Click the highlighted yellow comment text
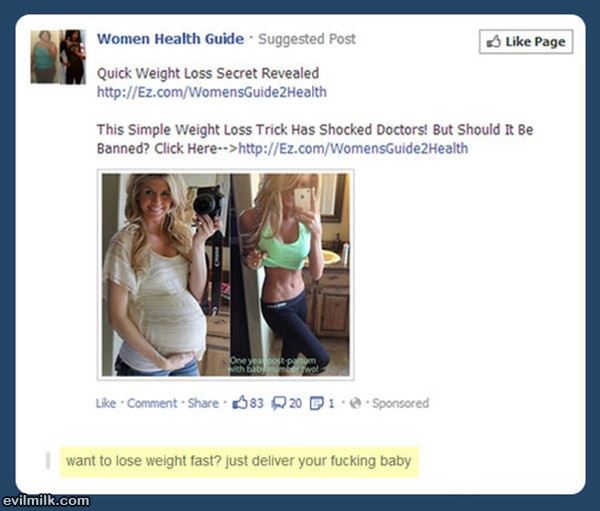 click(x=239, y=461)
